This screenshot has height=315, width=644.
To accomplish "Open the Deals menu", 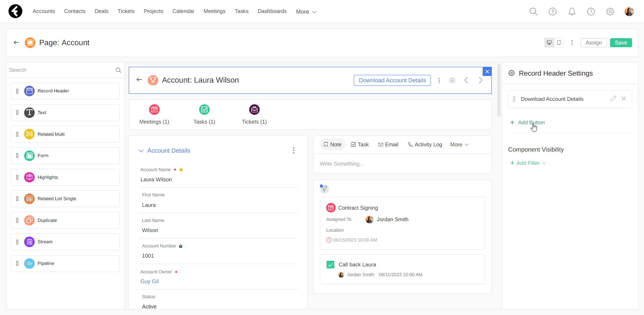I will pyautogui.click(x=101, y=11).
